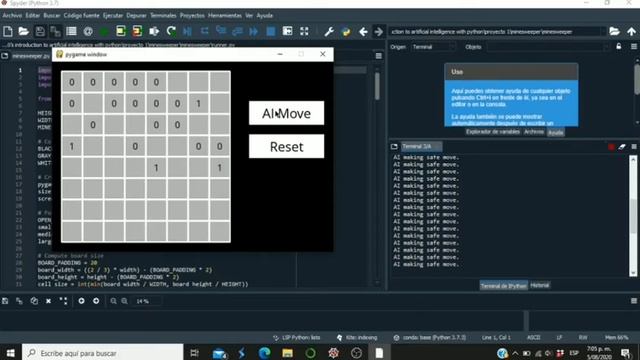Click the Run current cell icon
The height and width of the screenshot is (360, 640).
tap(121, 31)
